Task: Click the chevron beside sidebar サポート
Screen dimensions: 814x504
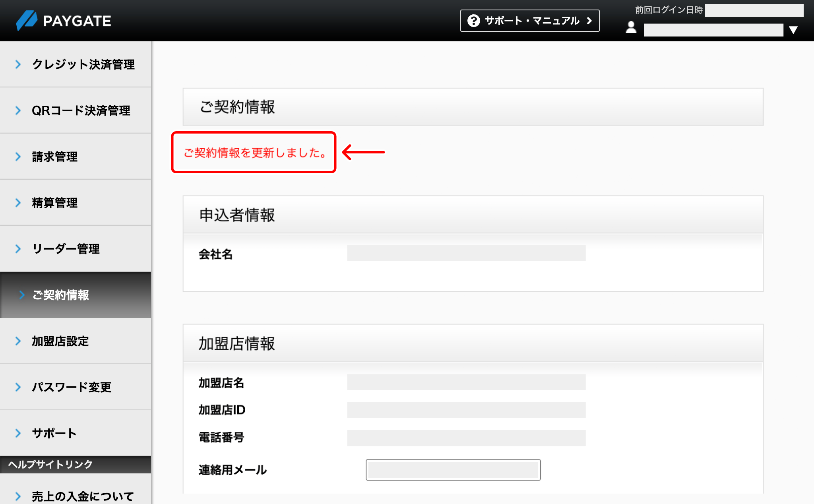Action: pos(18,433)
